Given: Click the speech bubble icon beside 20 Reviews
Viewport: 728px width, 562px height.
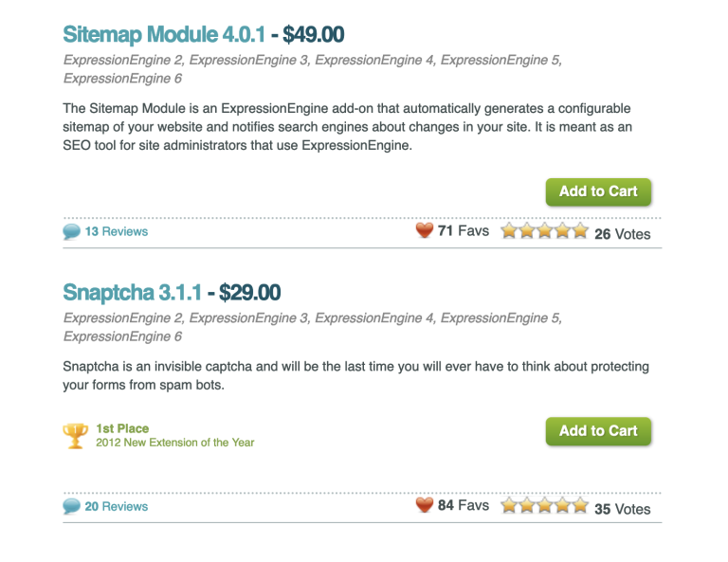Looking at the screenshot, I should [x=71, y=506].
